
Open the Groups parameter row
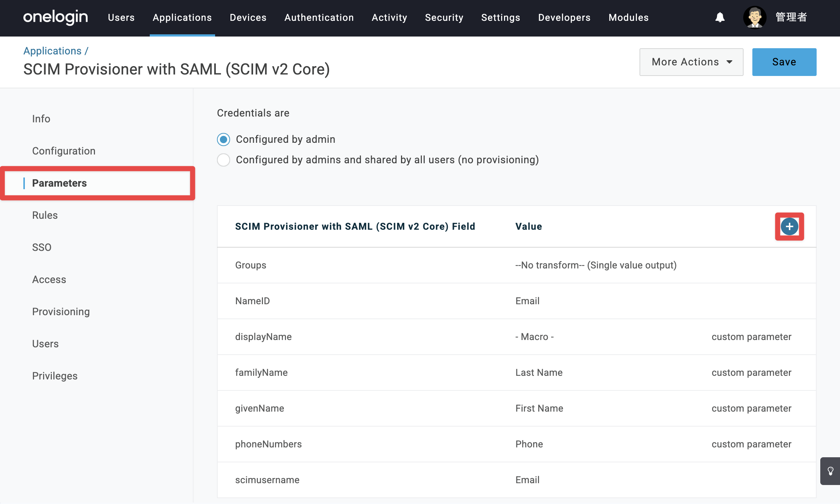(x=516, y=265)
